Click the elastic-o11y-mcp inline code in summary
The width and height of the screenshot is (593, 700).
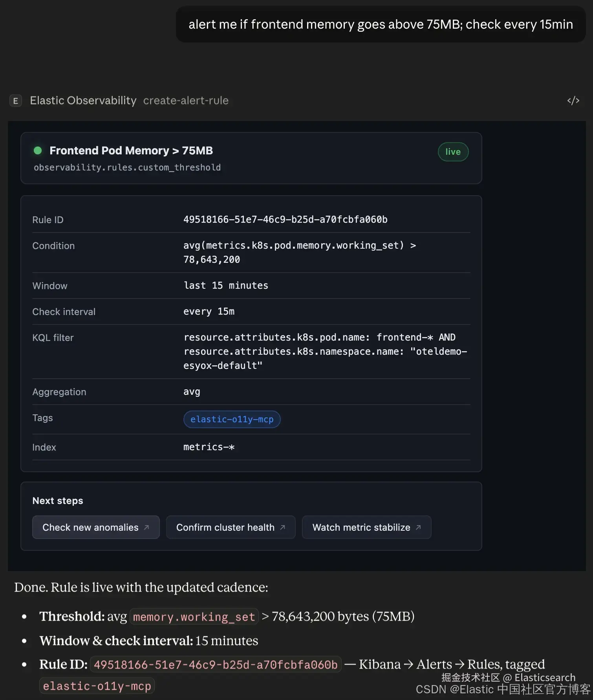97,686
